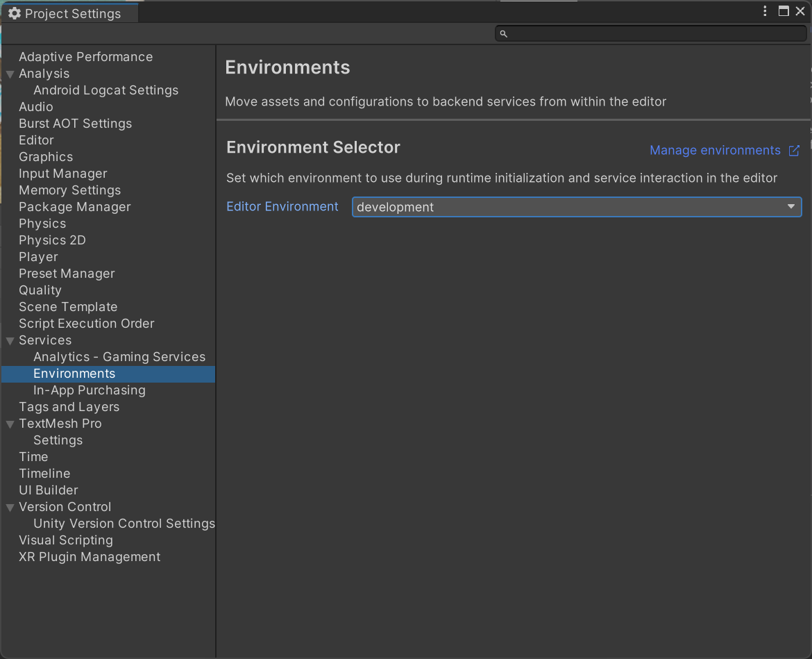This screenshot has height=659, width=812.
Task: Collapse the Analysis tree section
Action: [10, 74]
